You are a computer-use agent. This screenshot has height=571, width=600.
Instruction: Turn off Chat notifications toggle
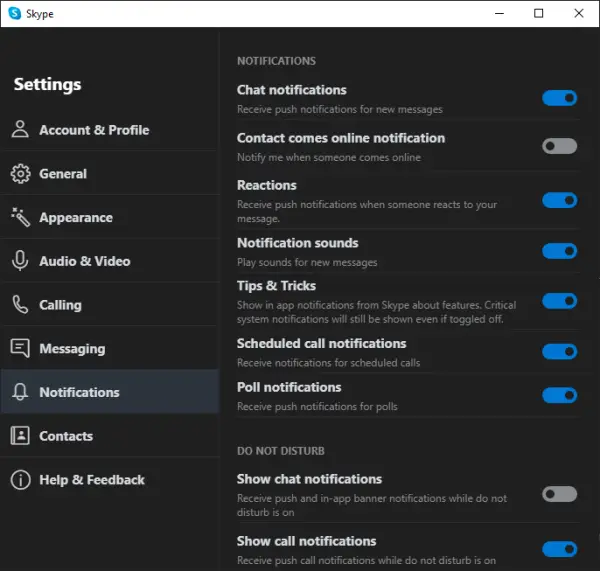[x=559, y=98]
